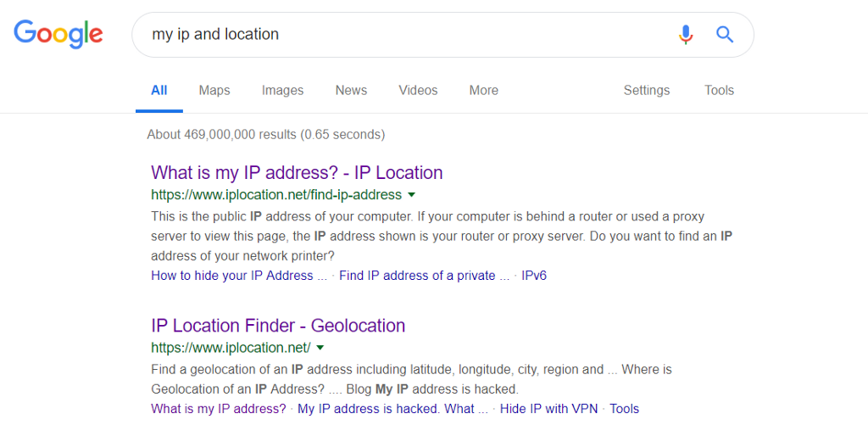The image size is (868, 436).
Task: Click the Google logo
Action: [x=58, y=34]
